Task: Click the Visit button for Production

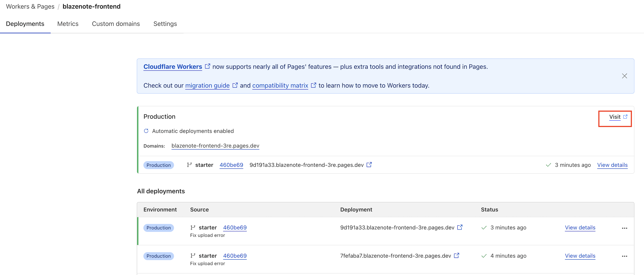Action: point(615,117)
